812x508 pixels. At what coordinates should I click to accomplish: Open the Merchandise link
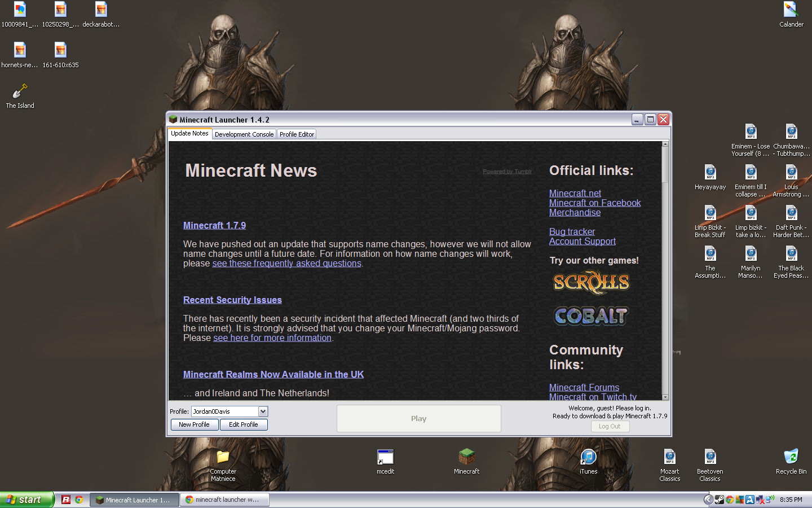tap(575, 212)
